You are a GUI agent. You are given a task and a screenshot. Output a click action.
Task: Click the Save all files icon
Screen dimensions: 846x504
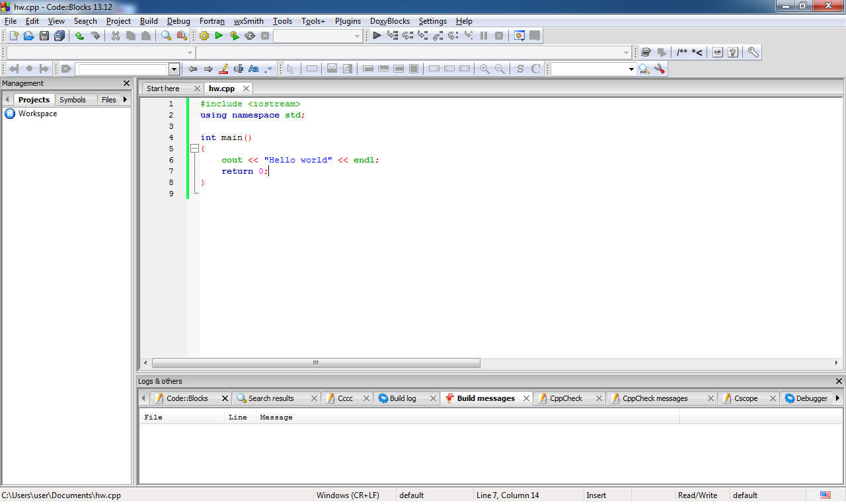[x=59, y=36]
